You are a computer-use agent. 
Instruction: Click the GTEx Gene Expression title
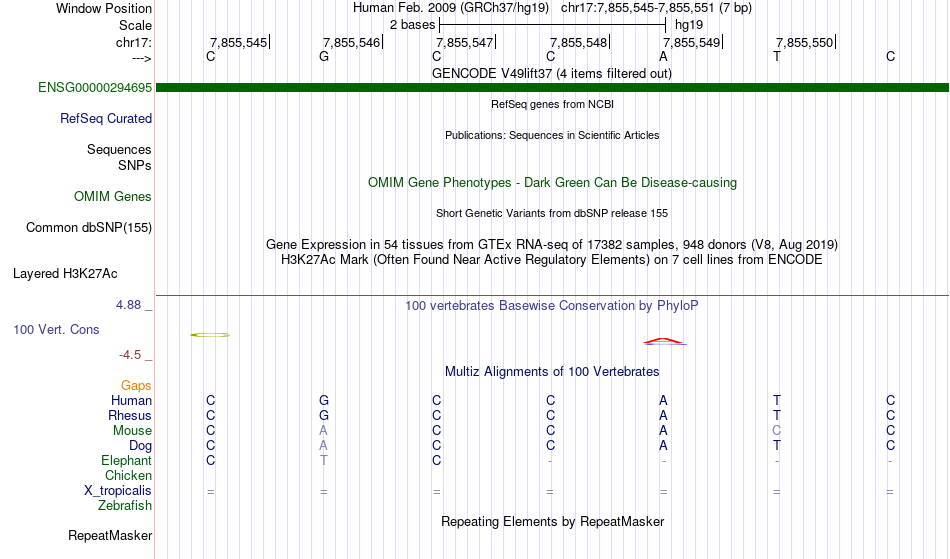pyautogui.click(x=552, y=245)
